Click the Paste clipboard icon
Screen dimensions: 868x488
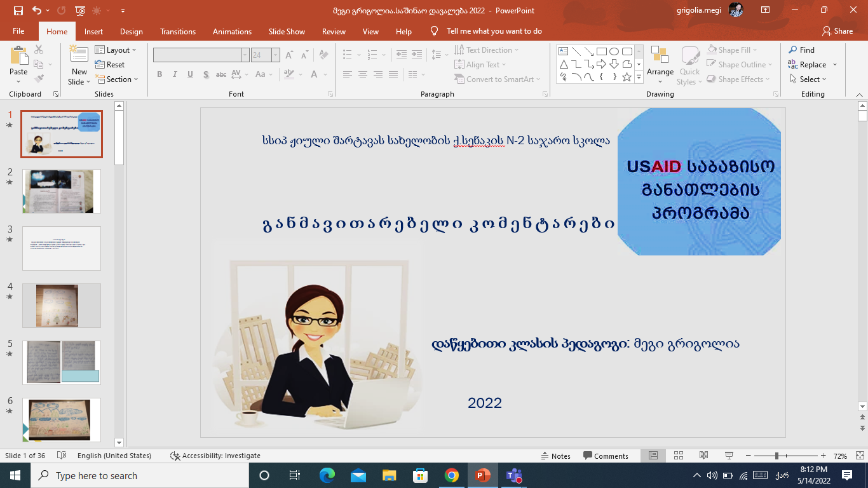pyautogui.click(x=18, y=57)
